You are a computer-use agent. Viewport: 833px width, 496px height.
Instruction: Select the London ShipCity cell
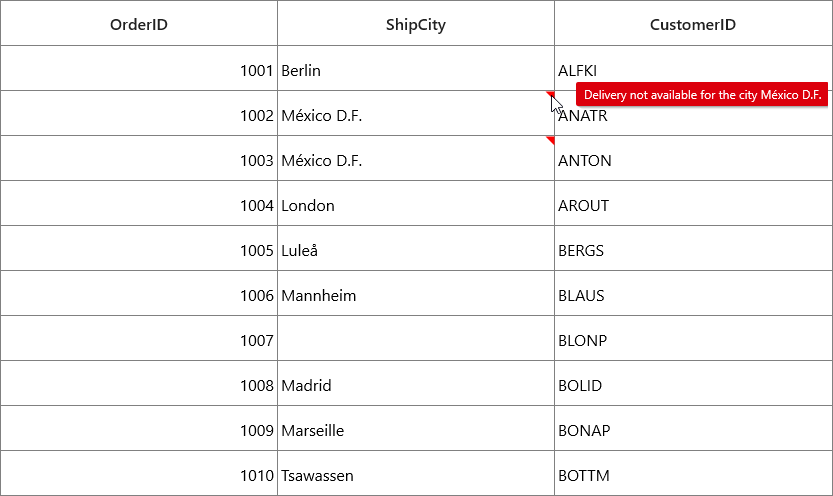(x=416, y=203)
